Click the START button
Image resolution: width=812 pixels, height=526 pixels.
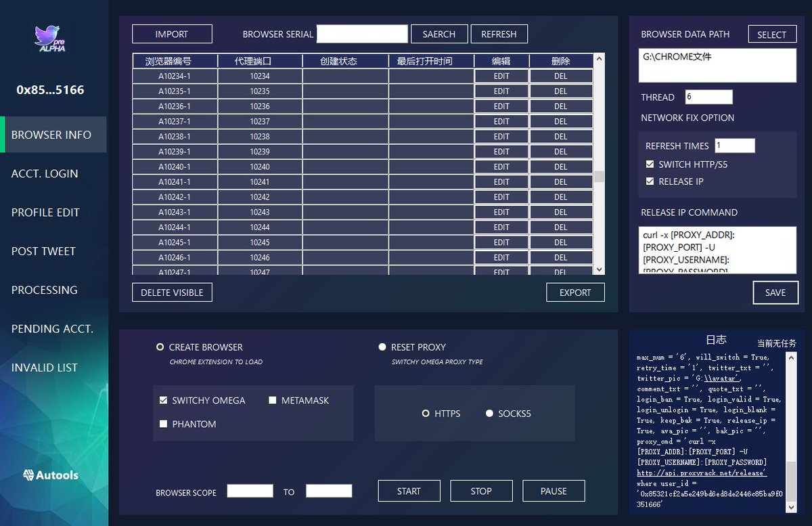[x=409, y=491]
